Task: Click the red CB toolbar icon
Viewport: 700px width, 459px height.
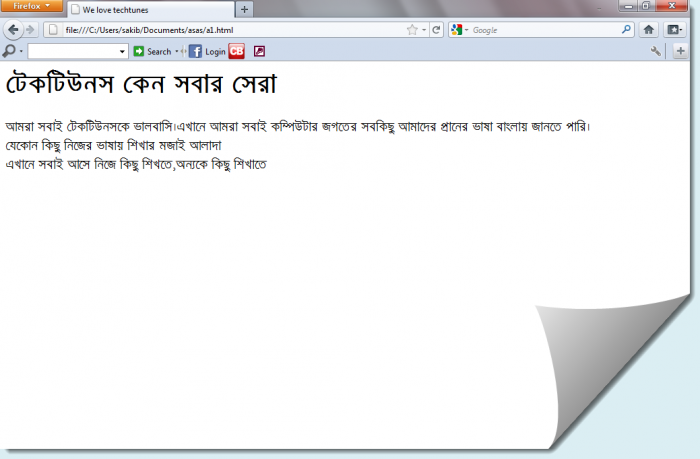Action: [237, 51]
